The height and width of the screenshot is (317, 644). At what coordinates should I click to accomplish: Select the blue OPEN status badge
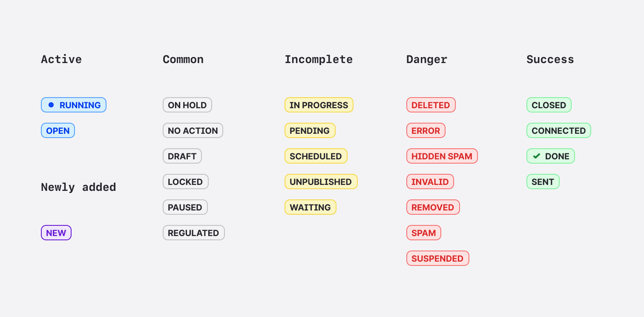(58, 131)
